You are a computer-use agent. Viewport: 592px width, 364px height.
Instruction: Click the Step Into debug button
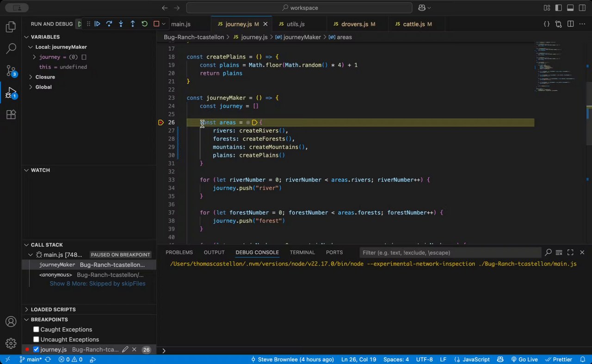(x=121, y=24)
